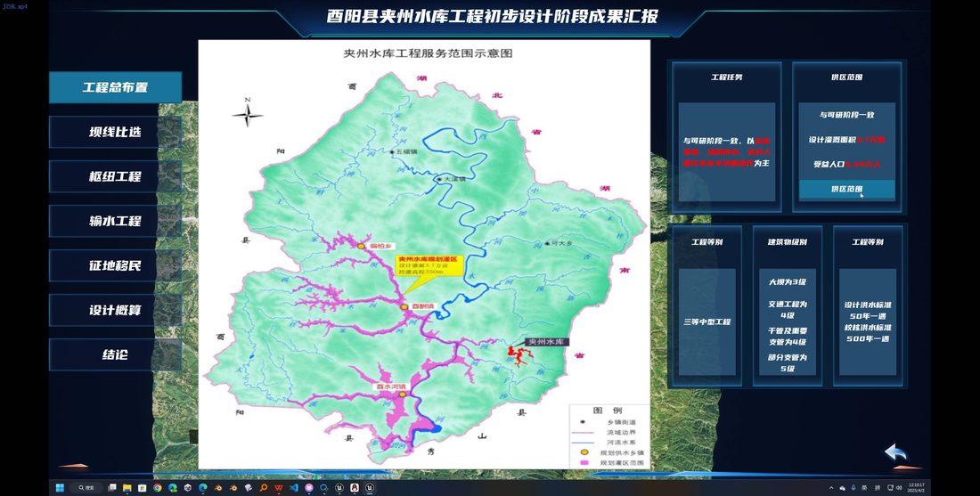This screenshot has height=496, width=980.
Task: Click the 建筑物级别 panel header
Action: (x=787, y=241)
